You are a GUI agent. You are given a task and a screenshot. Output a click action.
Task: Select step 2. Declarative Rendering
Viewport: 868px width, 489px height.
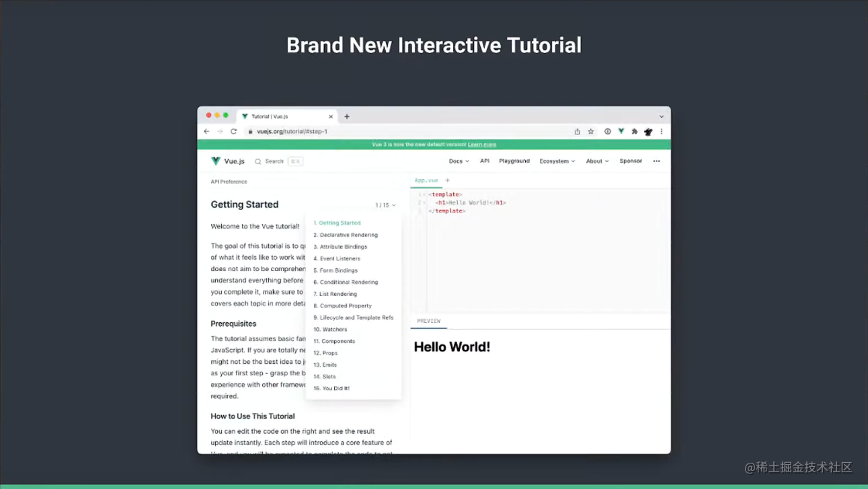click(346, 235)
